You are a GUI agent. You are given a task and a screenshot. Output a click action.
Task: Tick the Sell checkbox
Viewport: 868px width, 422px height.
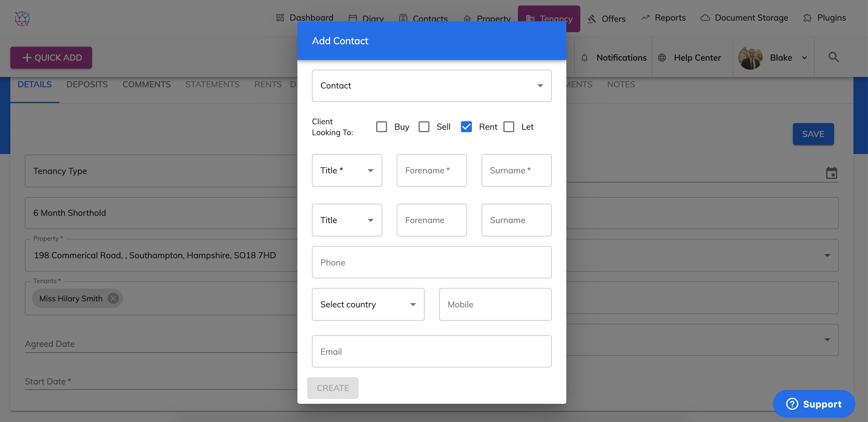[424, 127]
